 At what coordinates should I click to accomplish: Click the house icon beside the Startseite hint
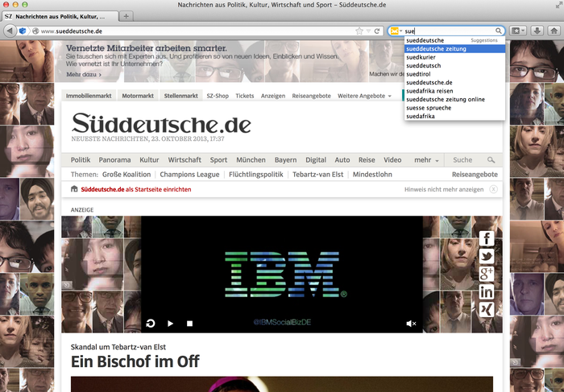pyautogui.click(x=74, y=189)
